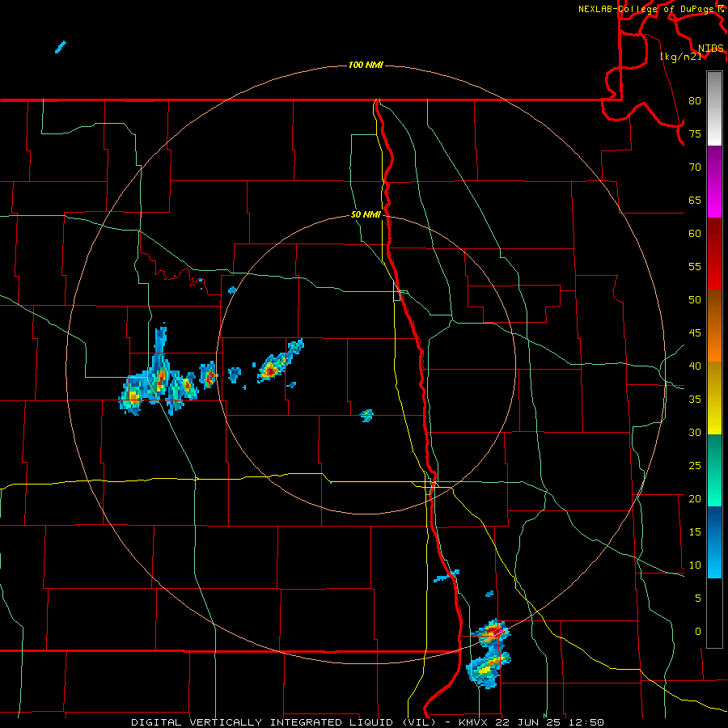Click the 55 value on the color scale
This screenshot has width=728, height=728.
[x=695, y=266]
